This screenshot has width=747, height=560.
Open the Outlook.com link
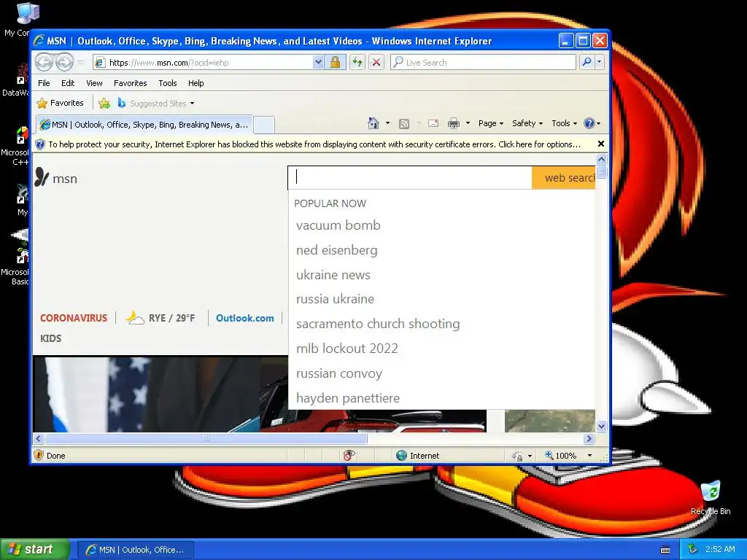coord(245,318)
